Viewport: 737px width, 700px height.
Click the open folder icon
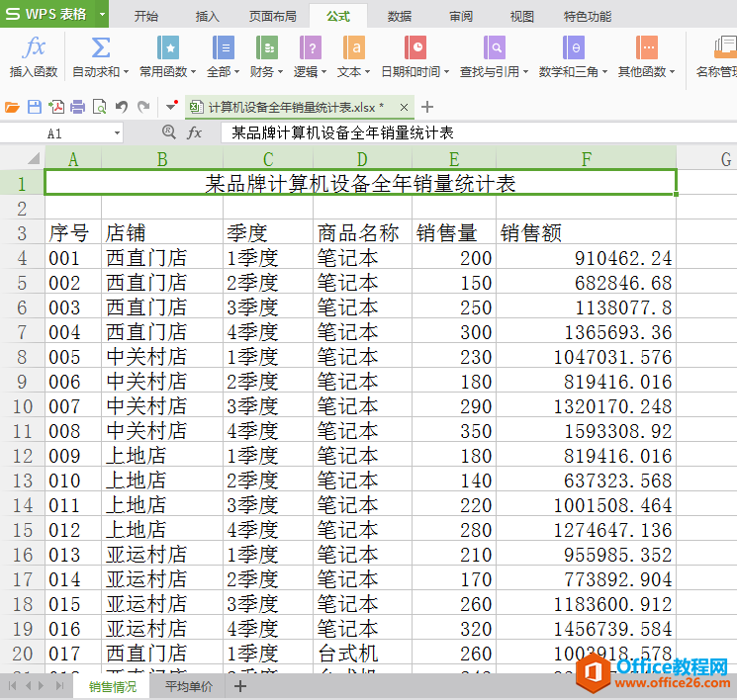(x=12, y=107)
